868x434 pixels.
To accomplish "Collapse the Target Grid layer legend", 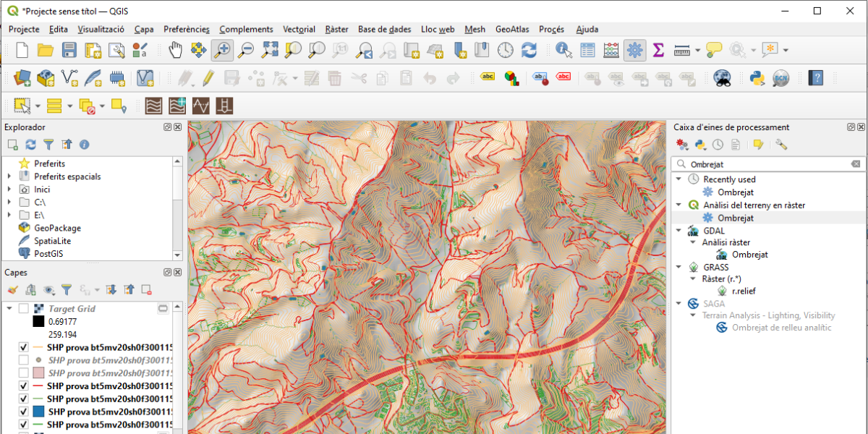I will click(x=9, y=308).
